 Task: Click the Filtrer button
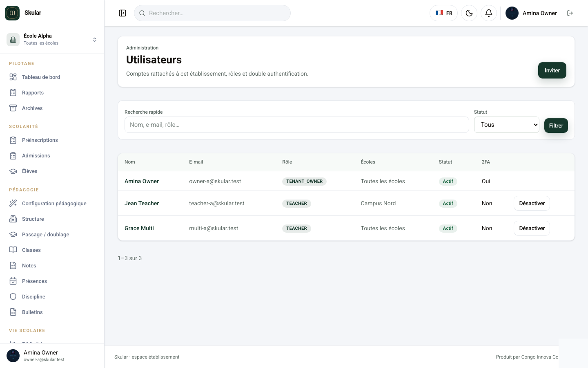pos(556,126)
